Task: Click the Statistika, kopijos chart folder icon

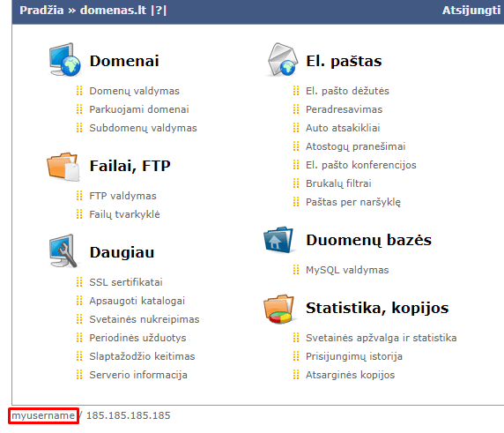Action: (278, 309)
